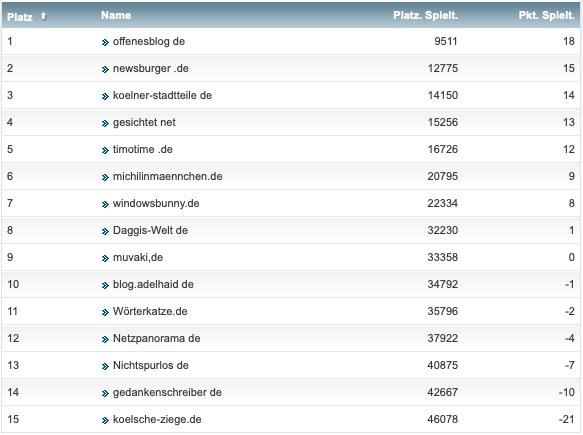This screenshot has width=583, height=435.
Task: Open the gesichtet net link
Action: coord(144,122)
